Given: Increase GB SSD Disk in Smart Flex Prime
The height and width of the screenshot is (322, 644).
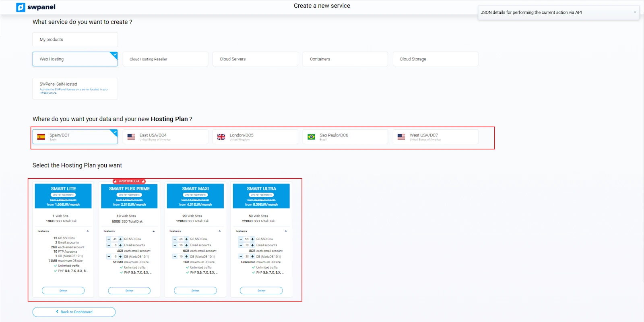Looking at the screenshot, I should coord(120,239).
